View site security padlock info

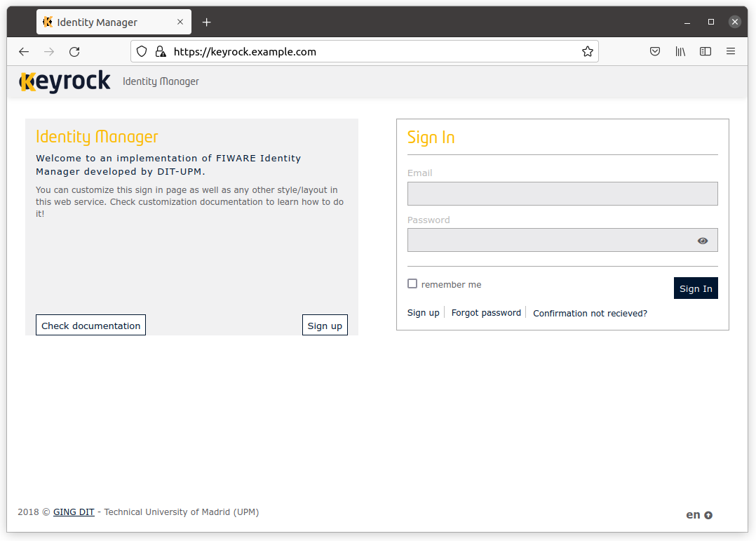[x=161, y=52]
